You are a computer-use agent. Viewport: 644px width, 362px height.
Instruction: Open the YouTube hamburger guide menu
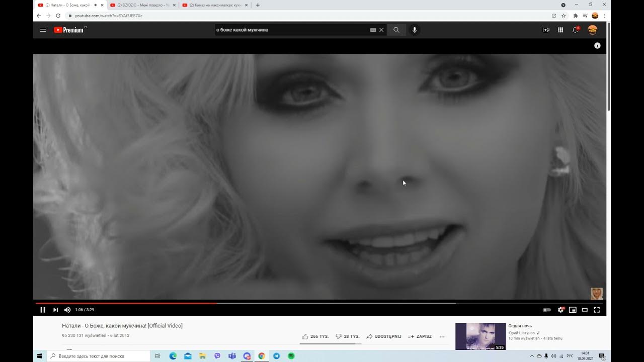click(43, 30)
